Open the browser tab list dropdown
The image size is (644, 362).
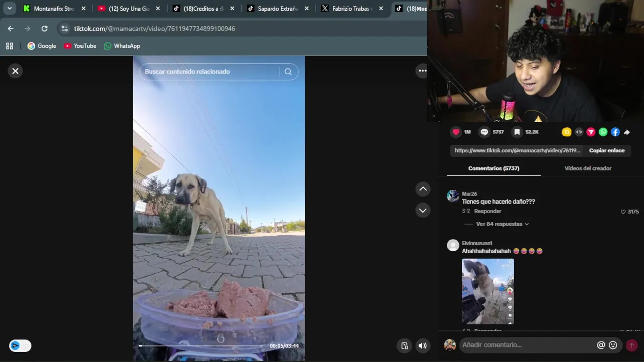9,9
